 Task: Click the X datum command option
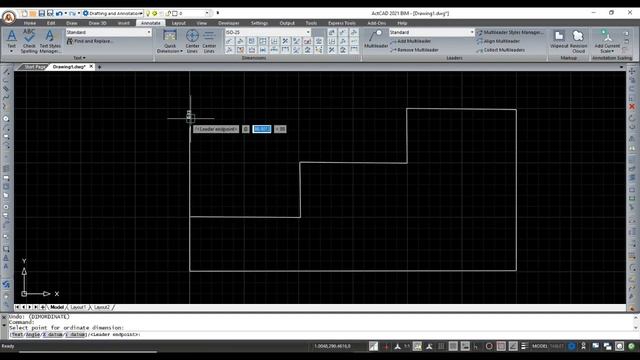coord(52,334)
